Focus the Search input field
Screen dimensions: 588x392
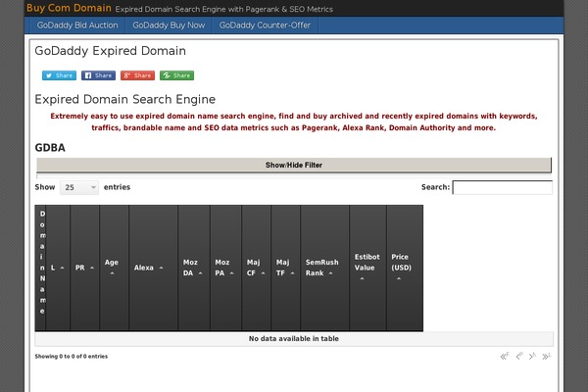pos(502,187)
